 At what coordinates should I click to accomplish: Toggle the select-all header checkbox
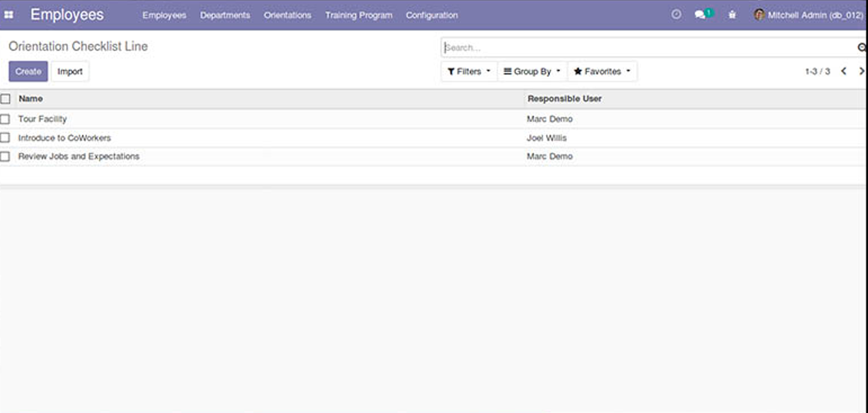(5, 99)
